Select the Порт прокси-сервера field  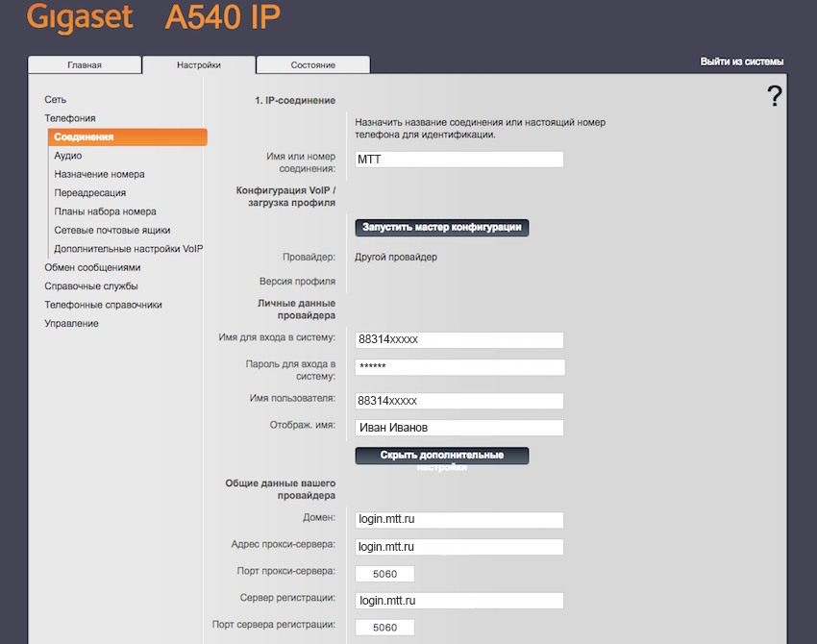384,574
